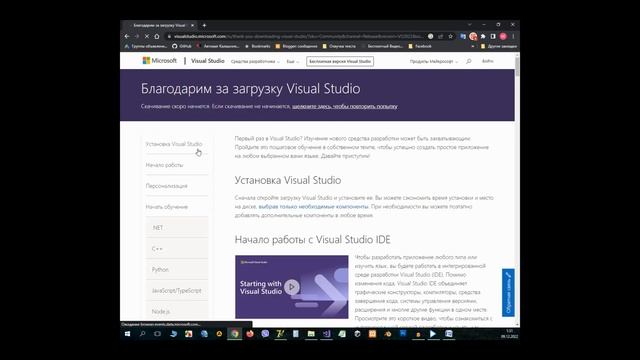Viewport: 640px width, 360px height.
Task: Open link about choosing only needed components
Action: [x=313, y=207]
